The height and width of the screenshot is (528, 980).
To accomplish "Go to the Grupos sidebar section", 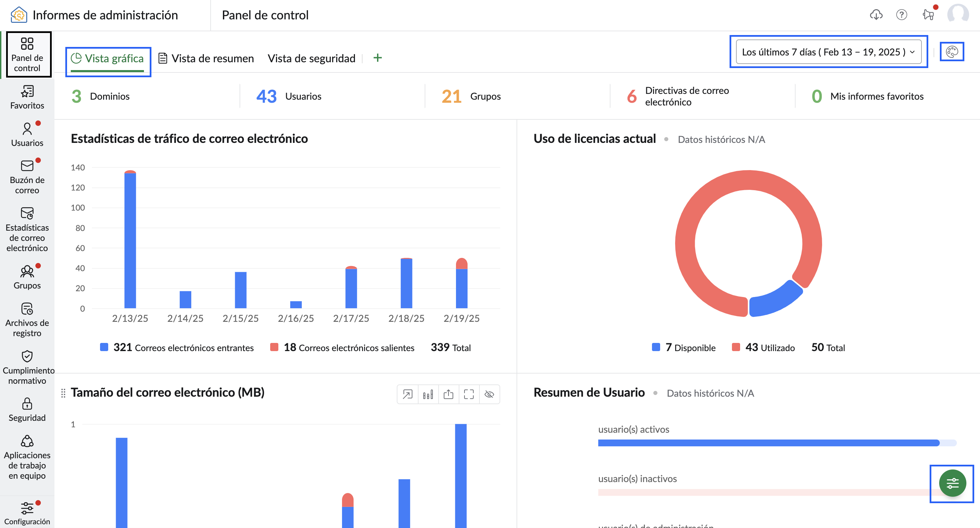I will 27,277.
